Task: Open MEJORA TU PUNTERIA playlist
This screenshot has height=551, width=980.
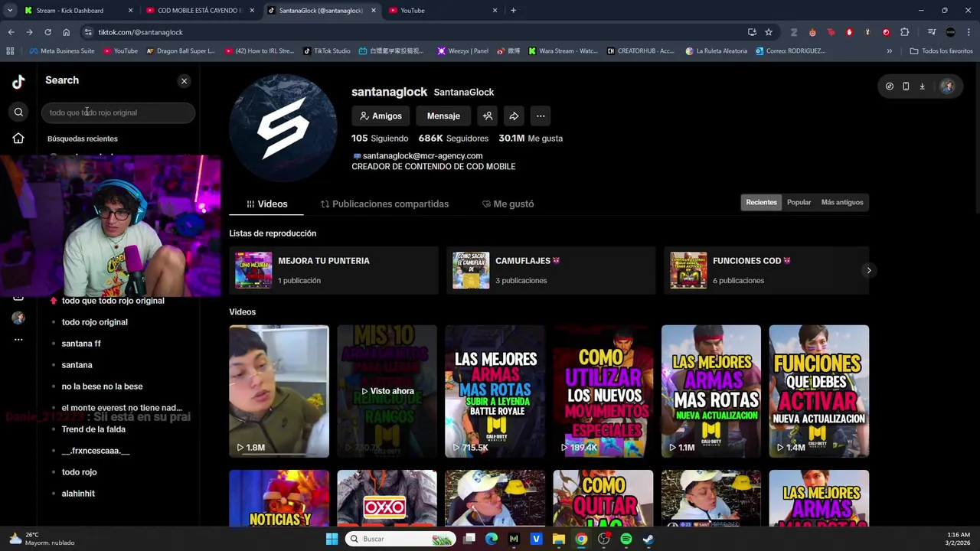Action: (334, 270)
